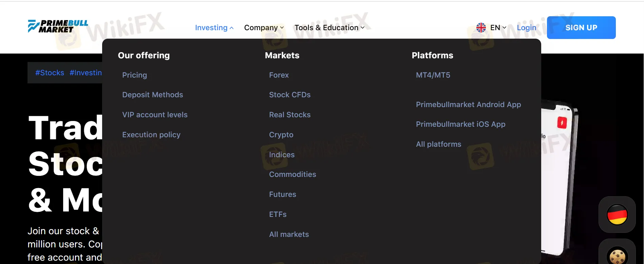Click the Primebullmarket Android App link
Screen dimensions: 644x264
469,104
